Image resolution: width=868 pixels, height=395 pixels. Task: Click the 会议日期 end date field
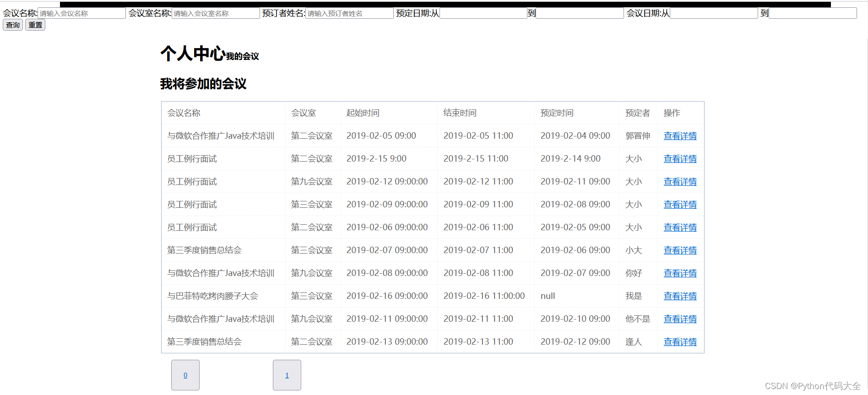point(813,13)
